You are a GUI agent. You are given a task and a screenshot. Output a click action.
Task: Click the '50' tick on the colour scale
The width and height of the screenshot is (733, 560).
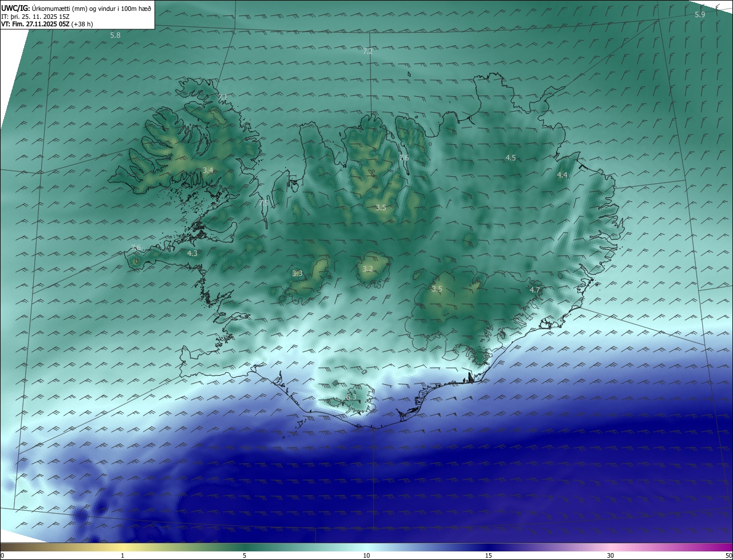coord(728,555)
